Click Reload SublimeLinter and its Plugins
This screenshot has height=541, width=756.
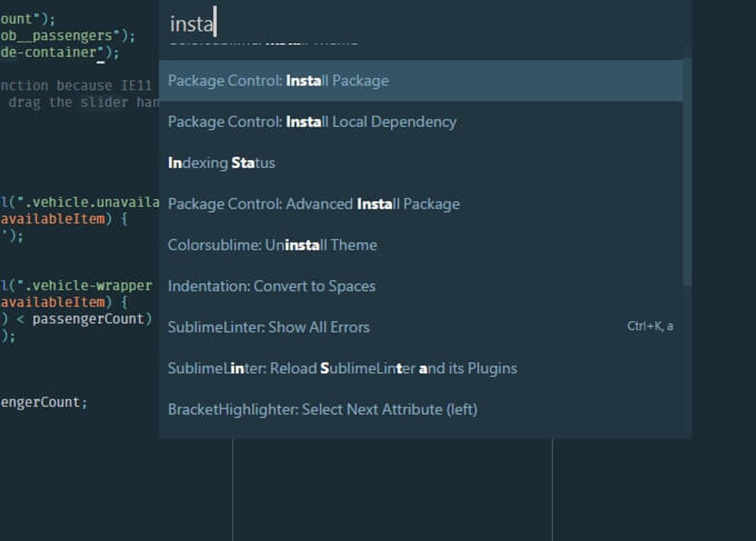click(x=342, y=368)
